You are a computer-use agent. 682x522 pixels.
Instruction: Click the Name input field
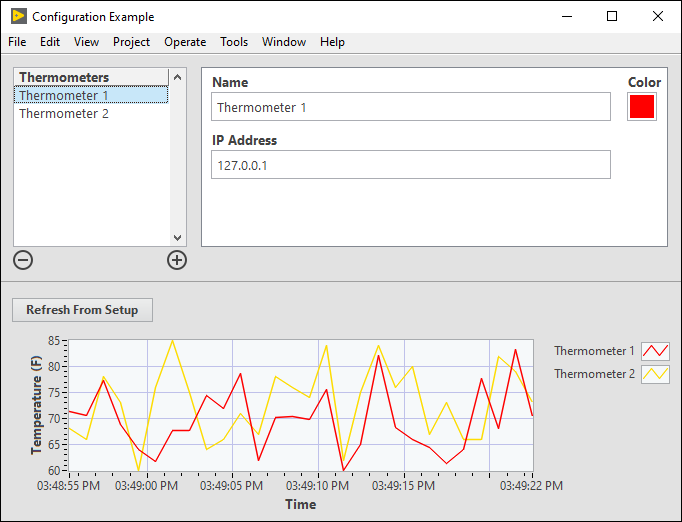(410, 107)
